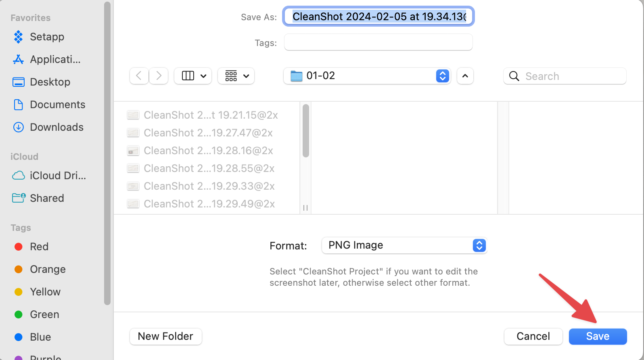Open iCloud Drive in sidebar
Image resolution: width=644 pixels, height=360 pixels.
tap(49, 176)
